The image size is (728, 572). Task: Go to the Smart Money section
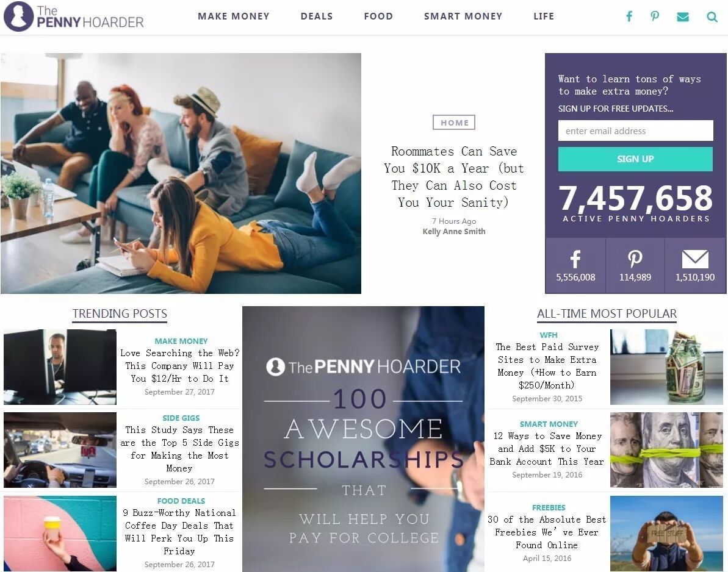(463, 16)
